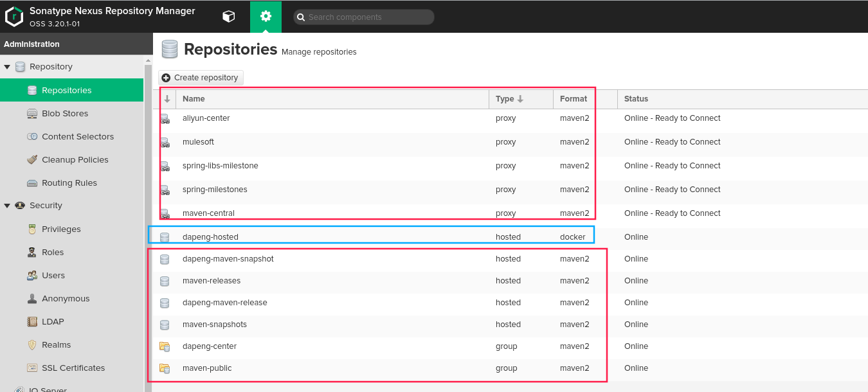Select the maven-central repository name
The image size is (868, 392).
208,213
